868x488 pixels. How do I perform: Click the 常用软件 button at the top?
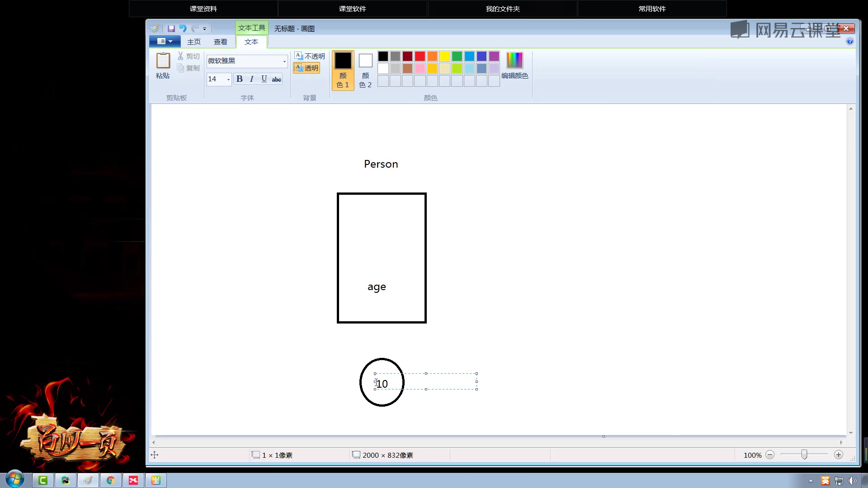[x=651, y=8]
